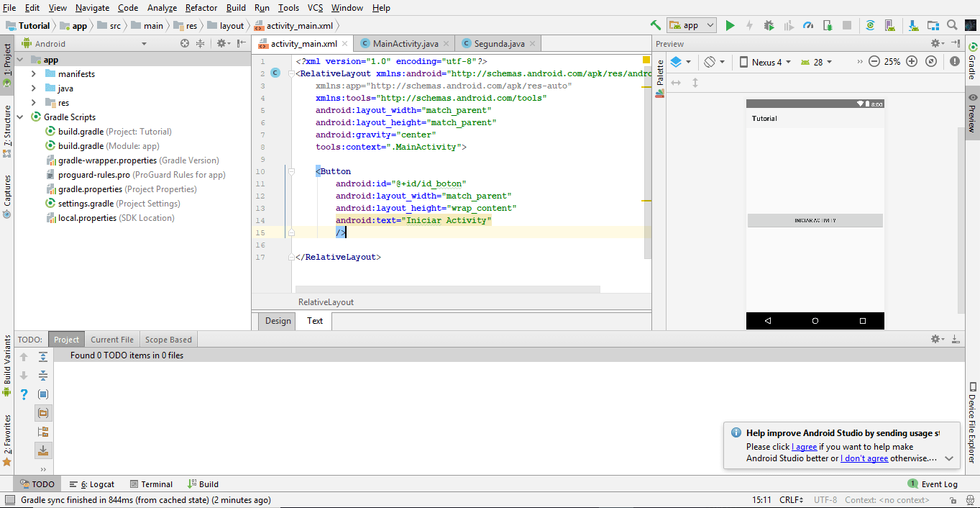
Task: Run the app with the green play icon
Action: (729, 24)
